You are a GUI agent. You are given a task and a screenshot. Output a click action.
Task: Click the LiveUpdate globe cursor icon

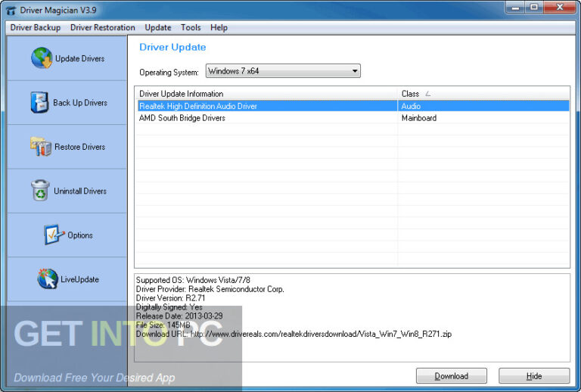pos(48,278)
